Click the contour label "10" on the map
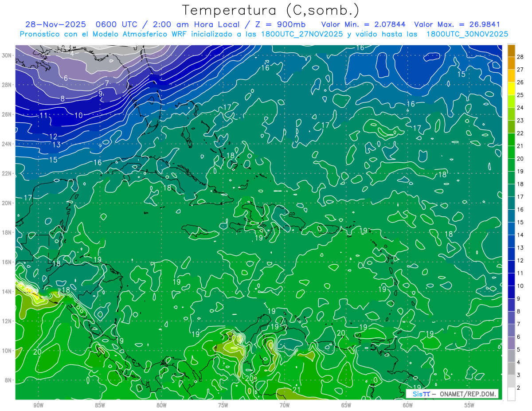Image resolution: width=532 pixels, height=411 pixels. click(78, 115)
